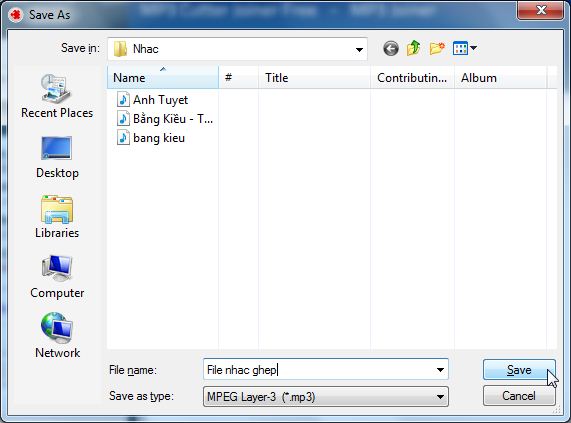
Task: Go up one folder level
Action: pos(414,48)
